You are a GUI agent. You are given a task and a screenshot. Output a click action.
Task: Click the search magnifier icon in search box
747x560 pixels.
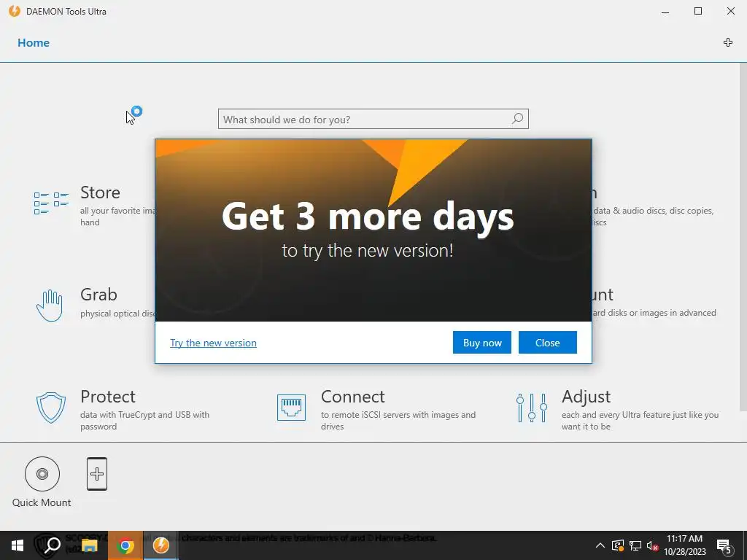[x=517, y=119]
